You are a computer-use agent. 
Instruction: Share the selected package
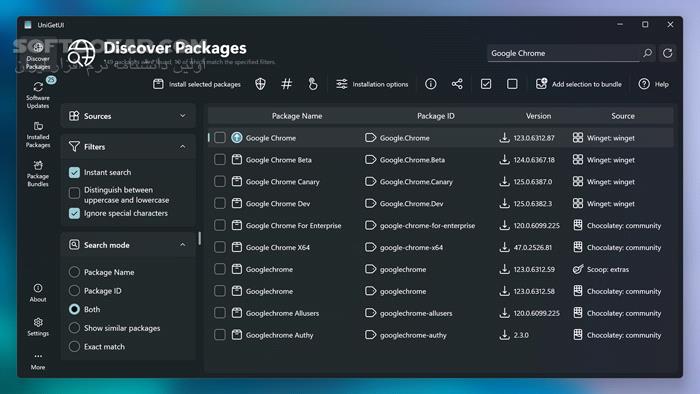pos(457,84)
